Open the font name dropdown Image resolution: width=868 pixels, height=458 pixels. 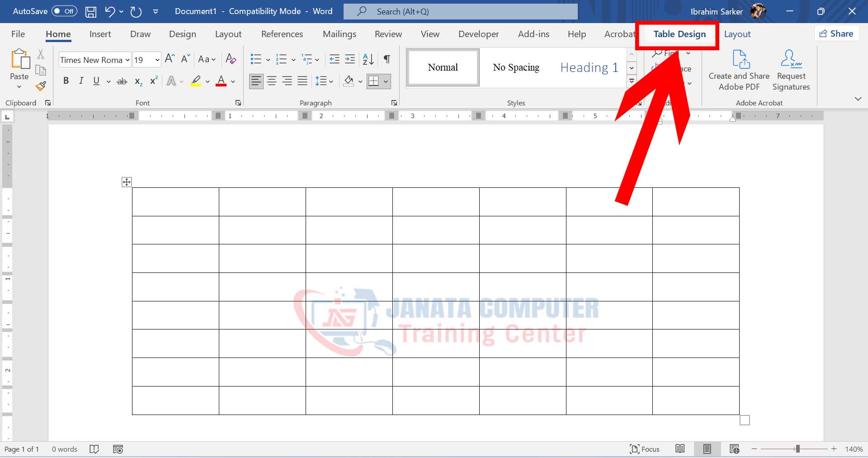[x=127, y=60]
